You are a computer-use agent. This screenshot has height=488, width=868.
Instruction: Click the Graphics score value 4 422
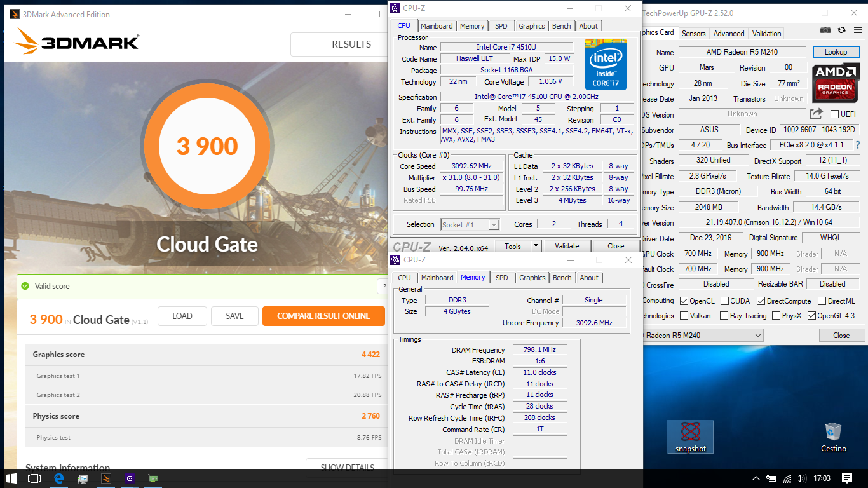coord(370,355)
